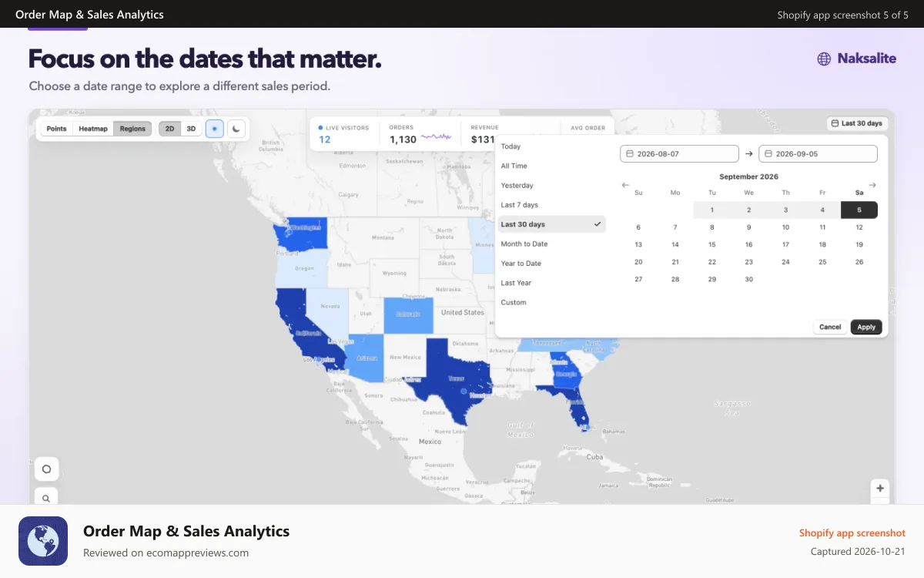
Task: Select the Regions map mode
Action: pyautogui.click(x=132, y=129)
